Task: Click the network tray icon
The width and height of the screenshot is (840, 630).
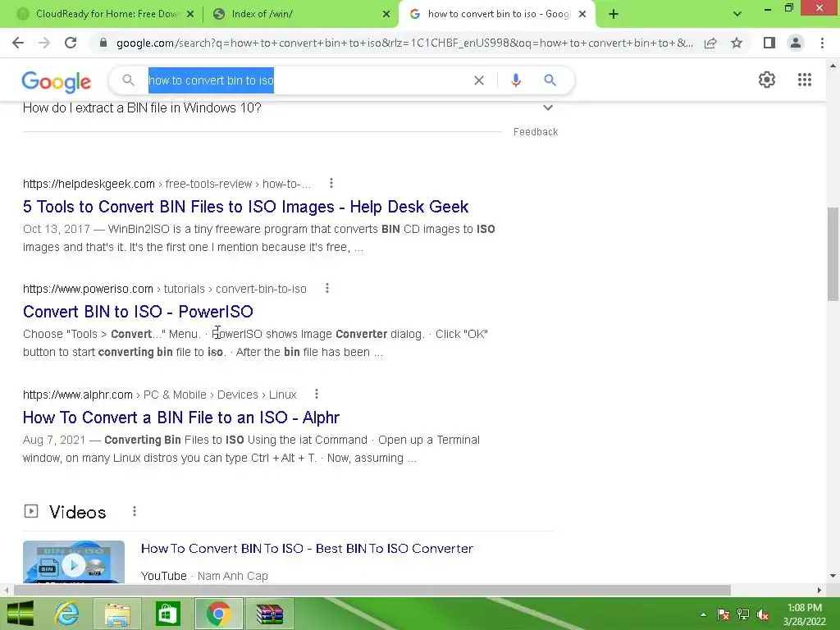Action: tap(742, 614)
